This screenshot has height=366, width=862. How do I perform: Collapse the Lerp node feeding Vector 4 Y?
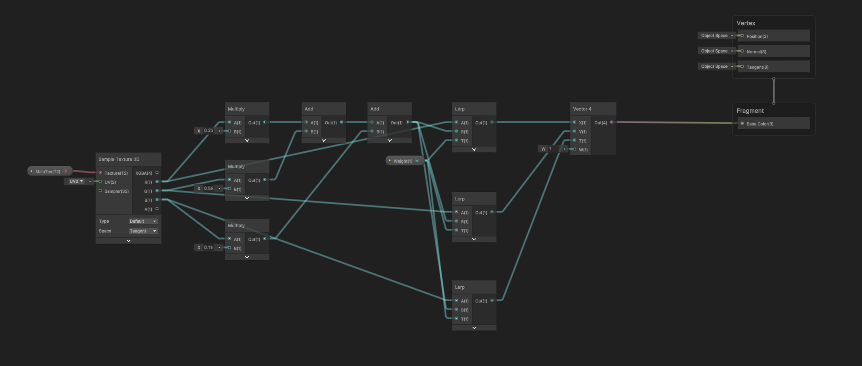[x=474, y=239]
